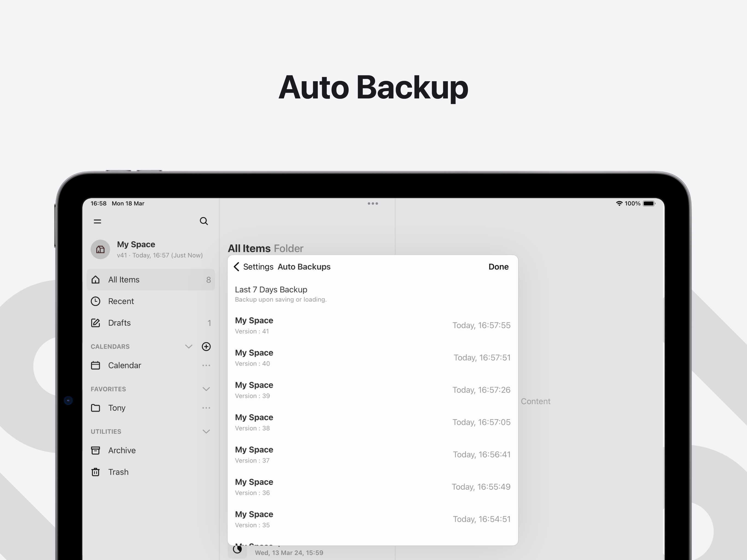Click the CALENDARS section label
Viewport: 747px width, 560px height.
click(110, 346)
